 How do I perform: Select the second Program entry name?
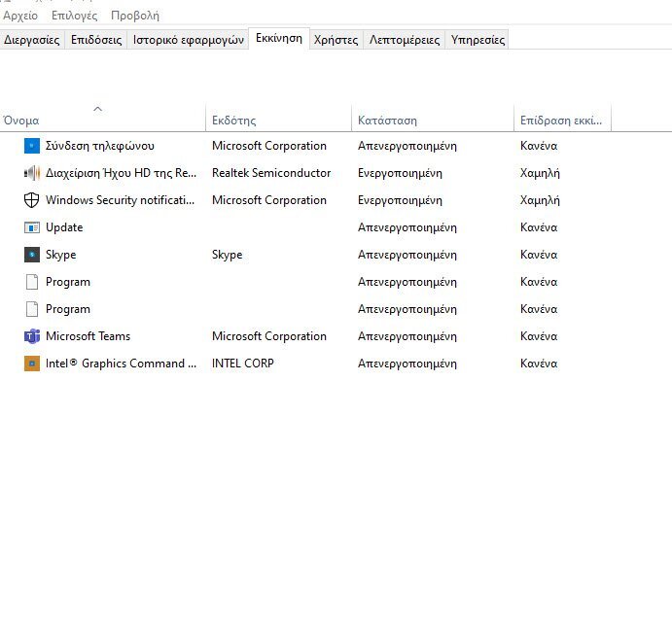click(x=68, y=309)
